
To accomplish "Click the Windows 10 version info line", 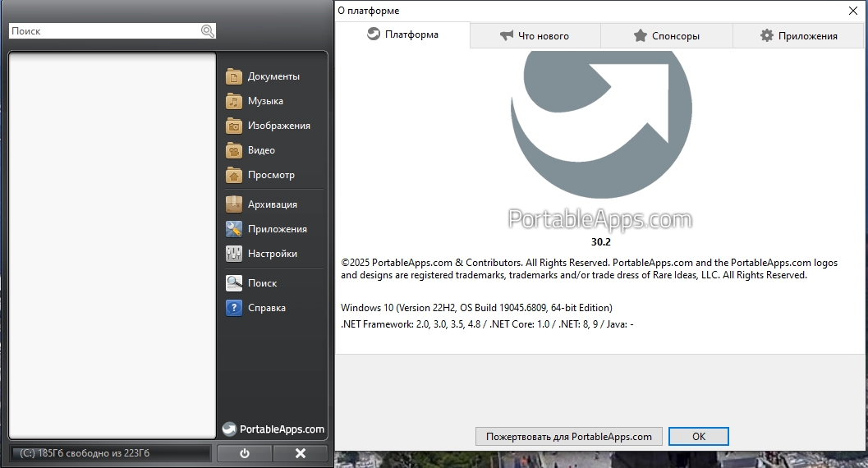I will coord(476,308).
